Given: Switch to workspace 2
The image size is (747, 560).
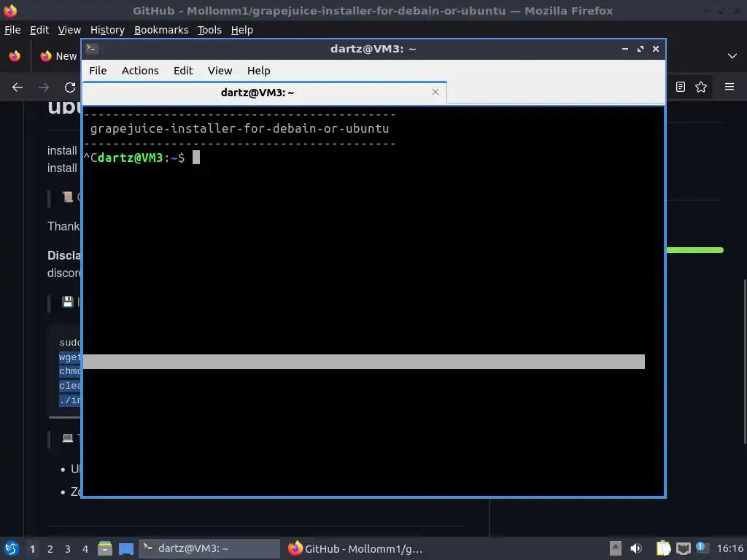Looking at the screenshot, I should tap(50, 549).
